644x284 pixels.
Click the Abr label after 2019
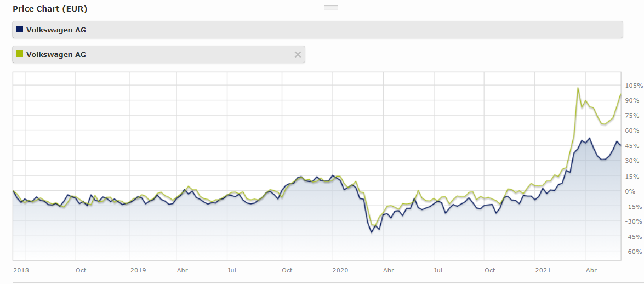coord(183,270)
